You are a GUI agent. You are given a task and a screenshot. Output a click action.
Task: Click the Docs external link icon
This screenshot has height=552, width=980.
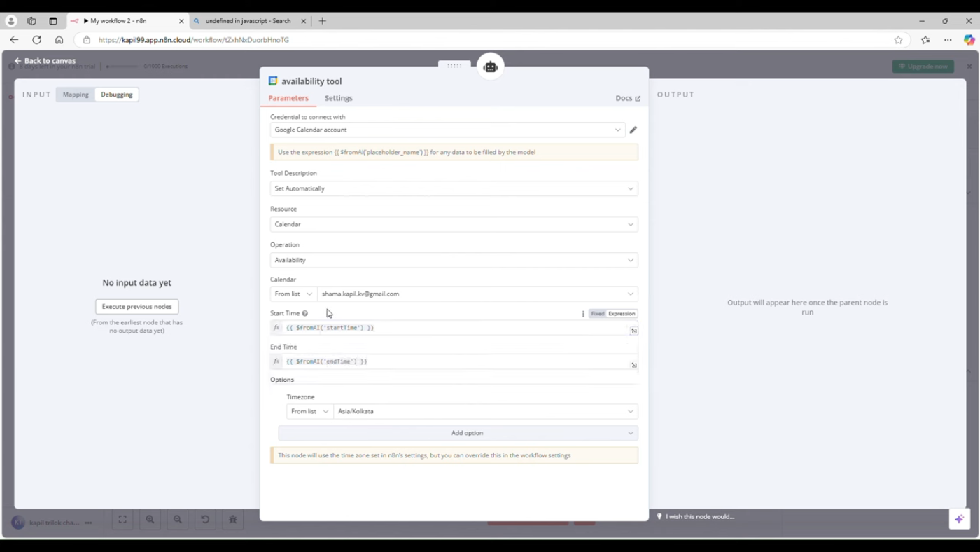[x=638, y=99]
